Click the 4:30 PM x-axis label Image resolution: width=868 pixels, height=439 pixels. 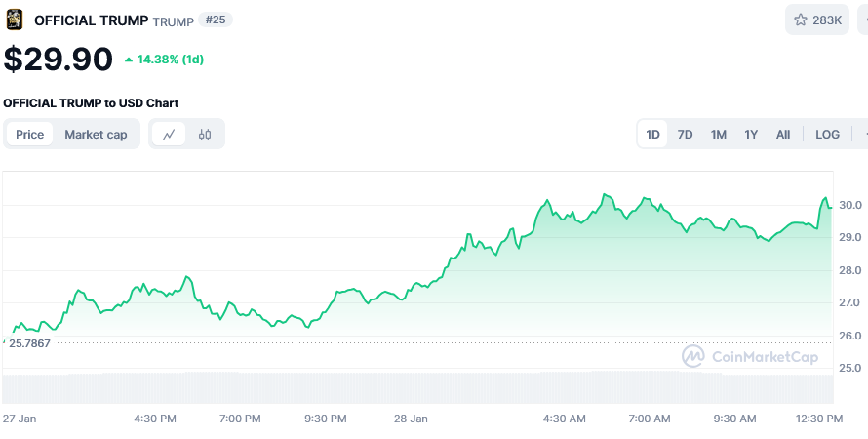(x=155, y=419)
